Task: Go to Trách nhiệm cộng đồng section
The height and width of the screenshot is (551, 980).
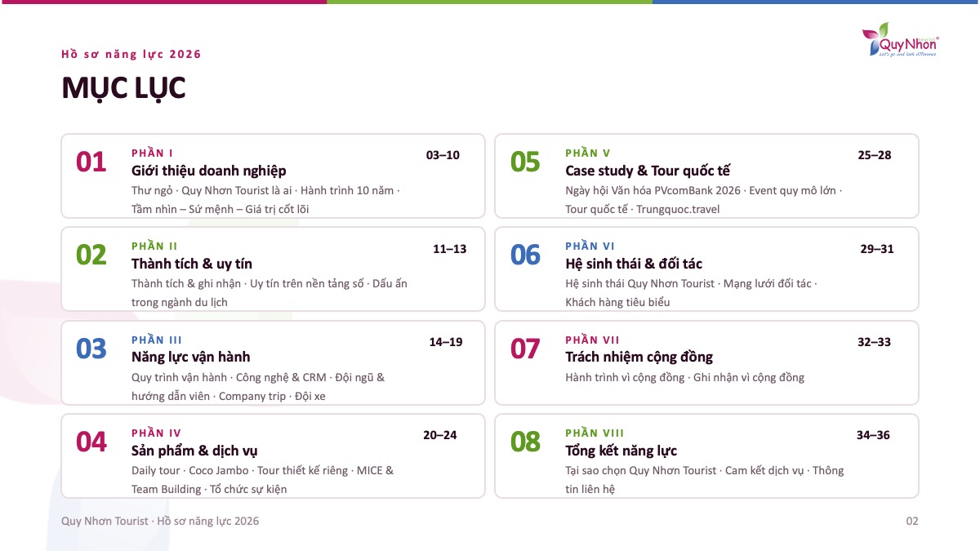Action: [639, 357]
